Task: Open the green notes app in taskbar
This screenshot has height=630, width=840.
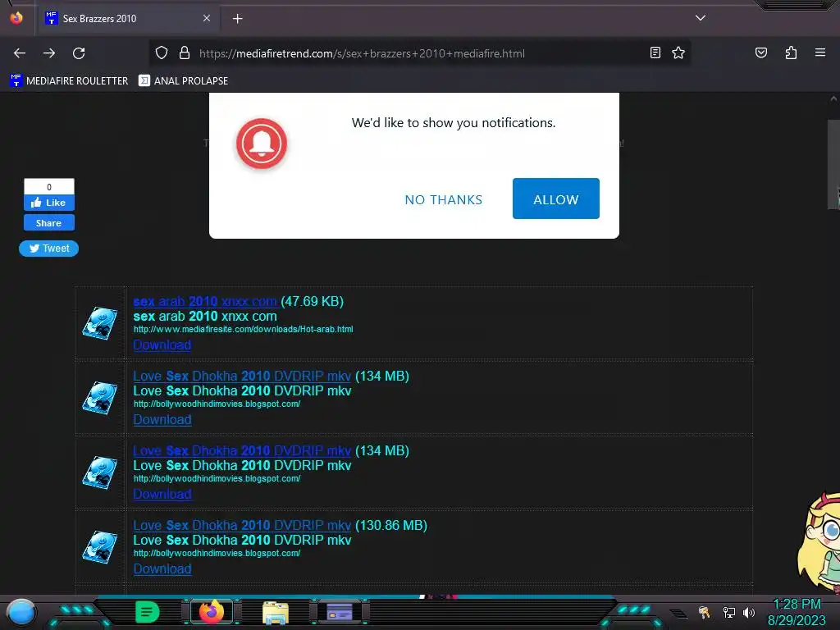Action: (x=147, y=612)
